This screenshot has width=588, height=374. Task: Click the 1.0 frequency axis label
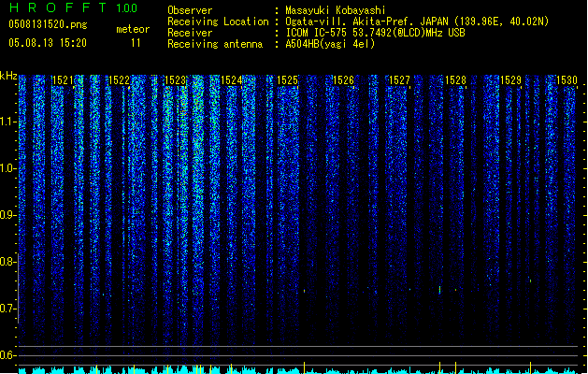(x=7, y=168)
